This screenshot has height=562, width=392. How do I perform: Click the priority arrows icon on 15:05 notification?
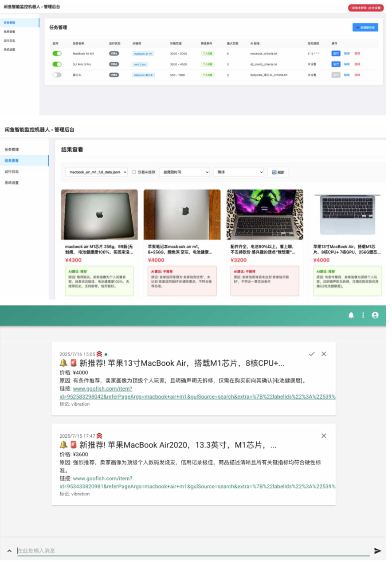[x=99, y=354]
